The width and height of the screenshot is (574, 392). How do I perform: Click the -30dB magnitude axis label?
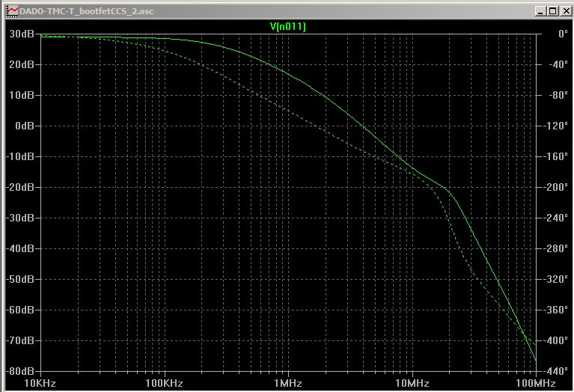point(20,218)
